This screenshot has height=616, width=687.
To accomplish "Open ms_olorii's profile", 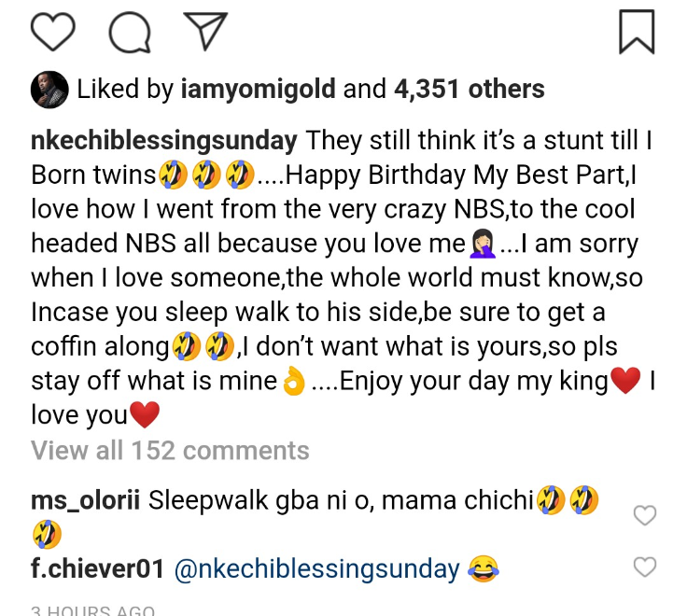I will (x=86, y=501).
